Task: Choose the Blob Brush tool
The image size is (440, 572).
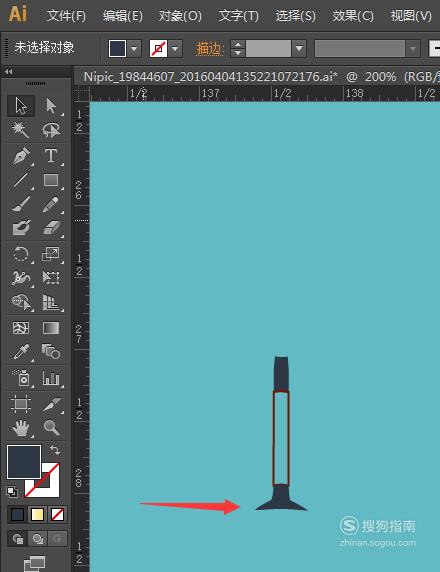Action: pos(21,228)
